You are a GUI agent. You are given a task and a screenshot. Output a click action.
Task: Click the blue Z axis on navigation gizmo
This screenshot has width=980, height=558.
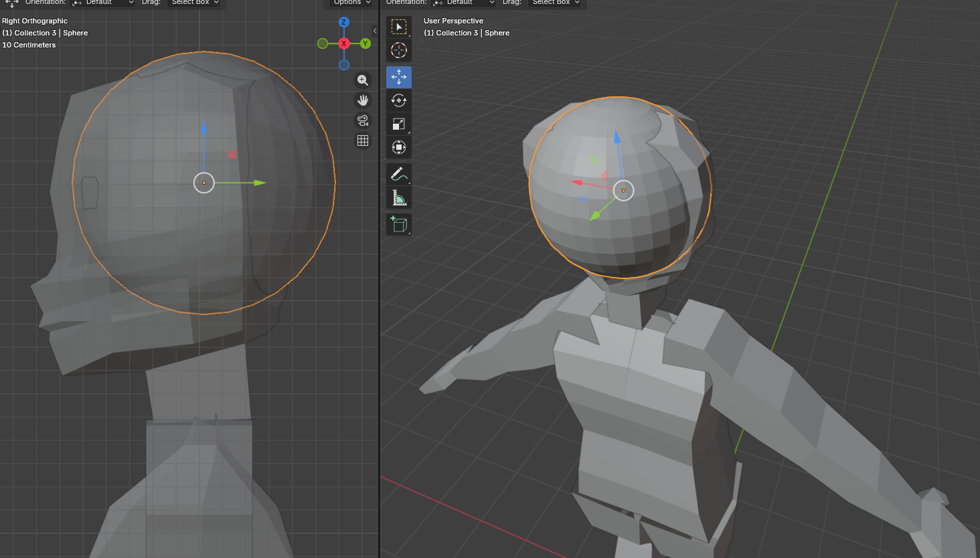click(344, 22)
